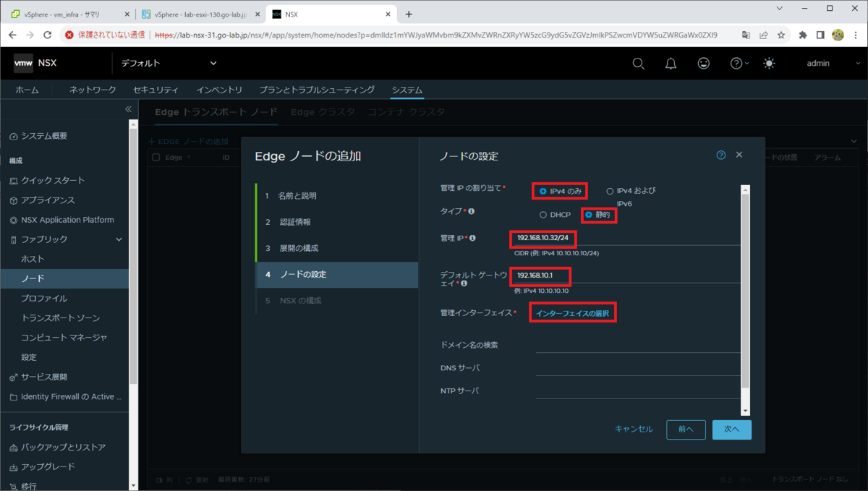Select システム top menu

click(407, 90)
